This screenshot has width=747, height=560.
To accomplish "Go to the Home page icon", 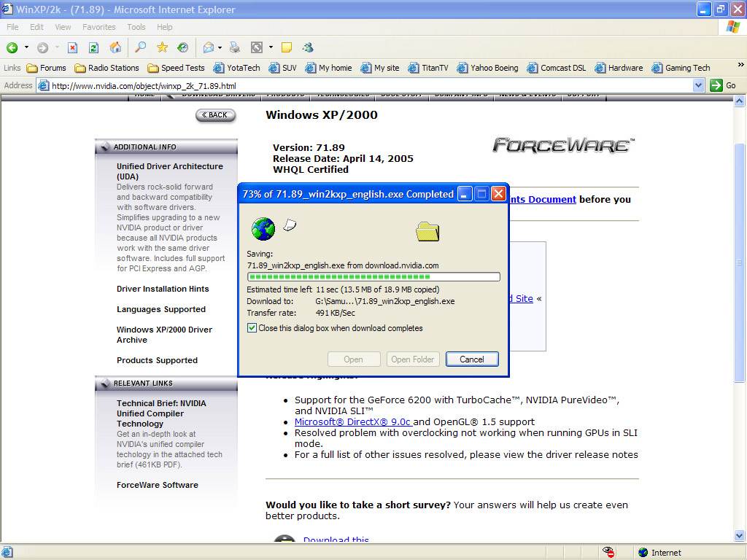I will point(115,47).
